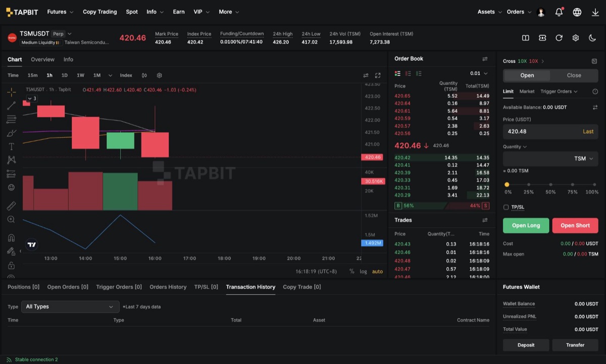The image size is (606, 364).
Task: Open the All Types filter dropdown
Action: pos(70,306)
